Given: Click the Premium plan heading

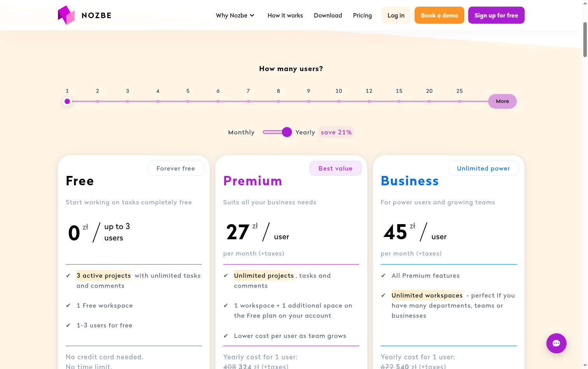Looking at the screenshot, I should 253,181.
